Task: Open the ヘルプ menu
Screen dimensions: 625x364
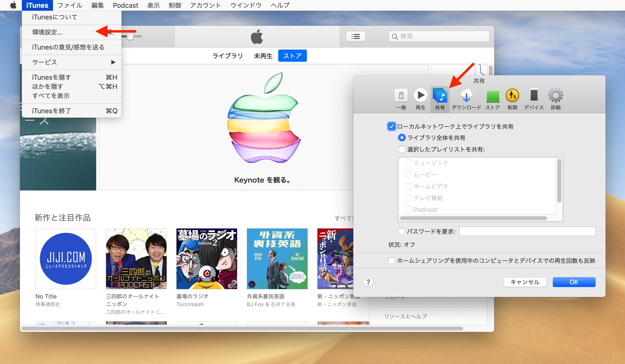Action: click(280, 5)
